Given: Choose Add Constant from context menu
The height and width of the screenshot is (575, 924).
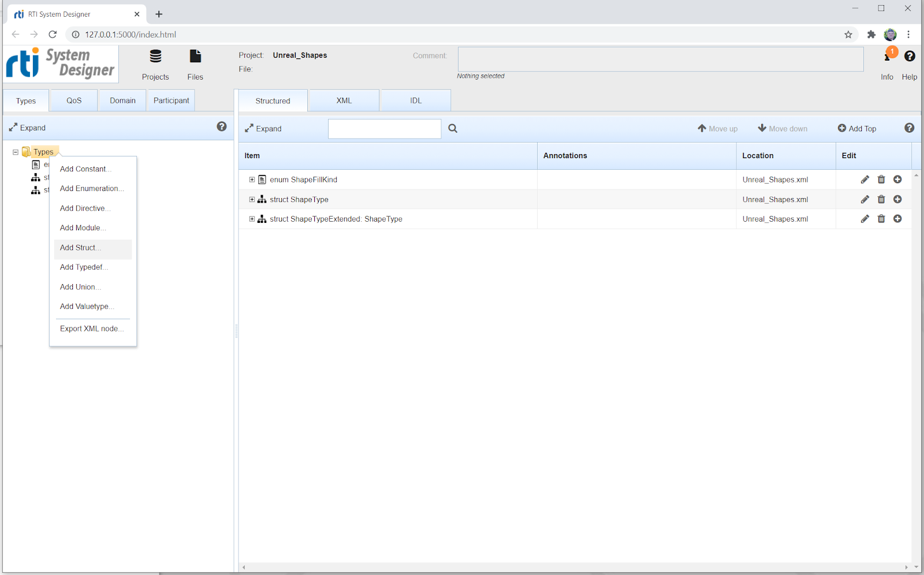Looking at the screenshot, I should [93, 169].
